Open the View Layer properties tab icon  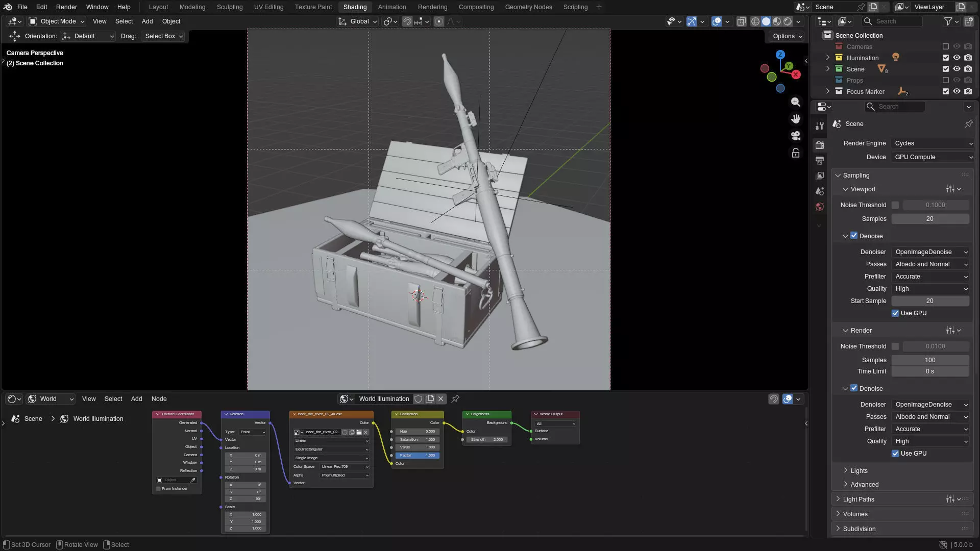click(x=820, y=176)
